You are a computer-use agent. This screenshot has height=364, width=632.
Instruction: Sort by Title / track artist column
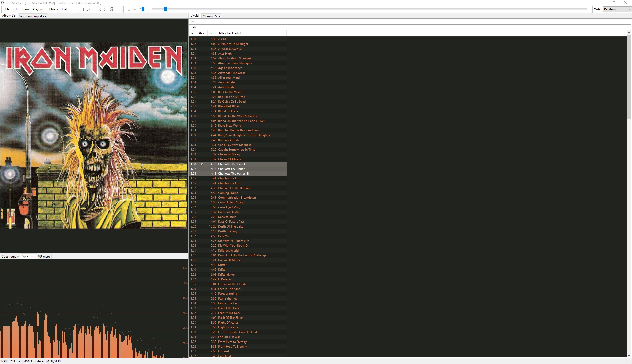229,33
